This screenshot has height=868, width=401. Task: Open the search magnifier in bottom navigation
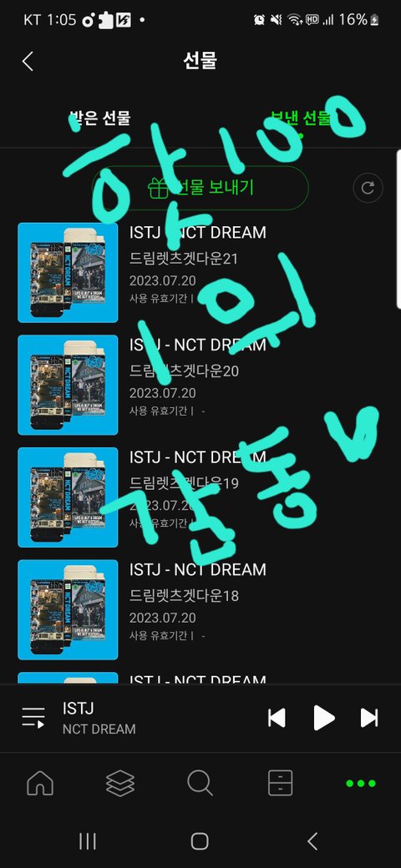pos(200,783)
